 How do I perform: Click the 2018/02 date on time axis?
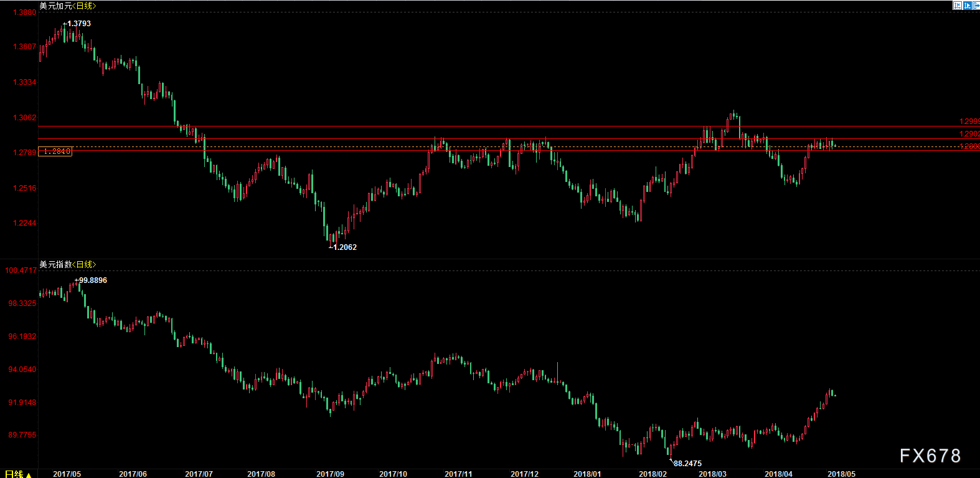tap(653, 474)
